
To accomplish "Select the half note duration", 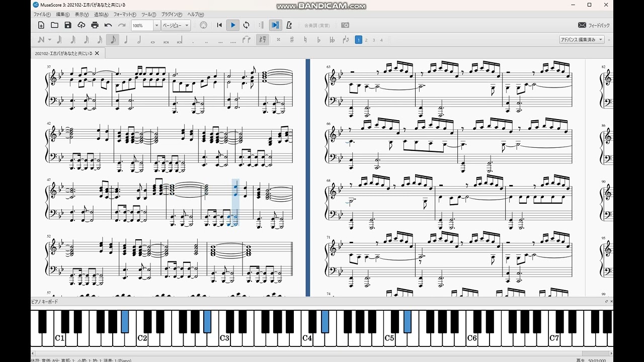I will pyautogui.click(x=139, y=40).
